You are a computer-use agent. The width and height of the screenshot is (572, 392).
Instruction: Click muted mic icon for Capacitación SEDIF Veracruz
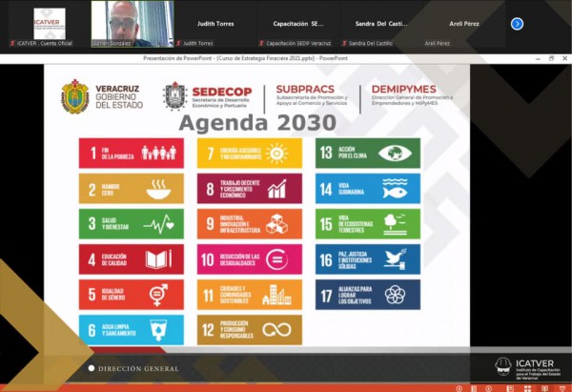[x=261, y=43]
